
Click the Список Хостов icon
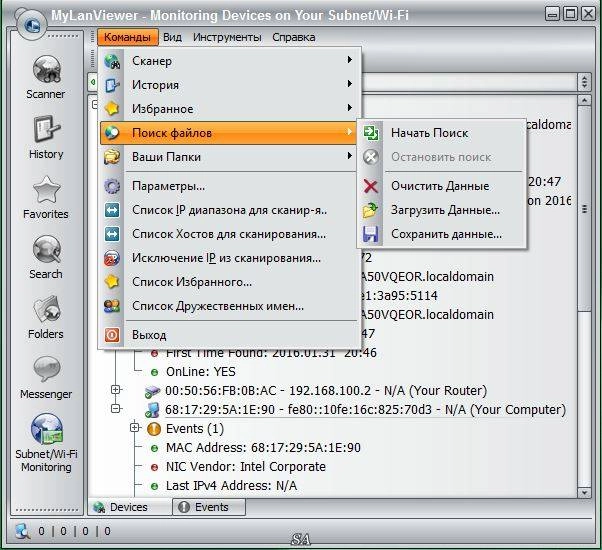coord(112,234)
